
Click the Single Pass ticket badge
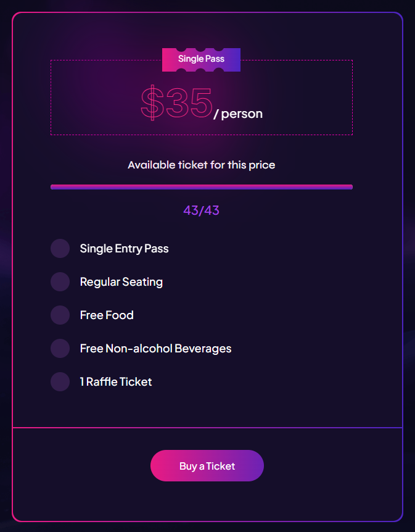201,59
